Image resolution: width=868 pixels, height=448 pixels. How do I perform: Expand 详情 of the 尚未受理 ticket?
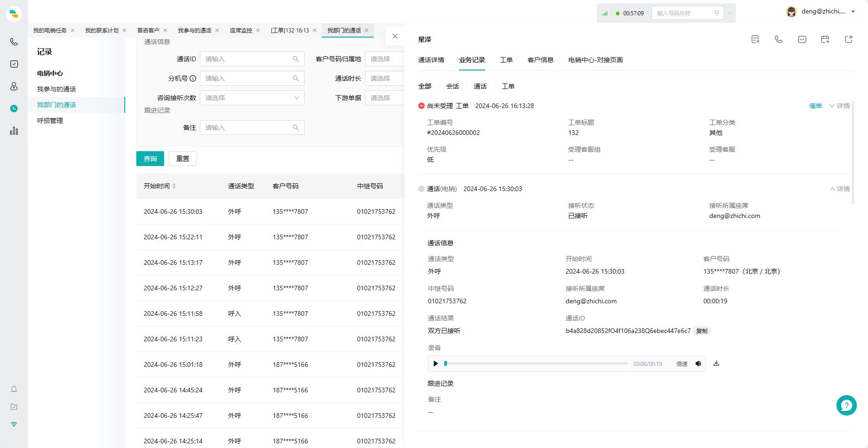pyautogui.click(x=839, y=106)
